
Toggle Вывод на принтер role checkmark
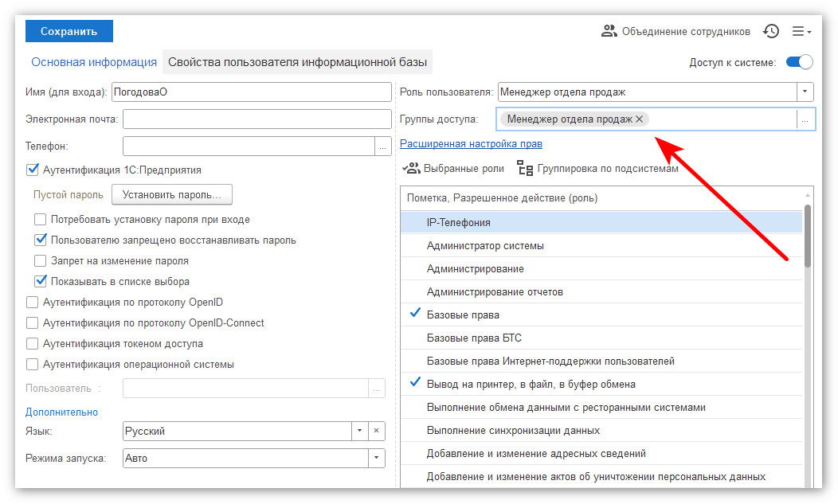[x=415, y=383]
